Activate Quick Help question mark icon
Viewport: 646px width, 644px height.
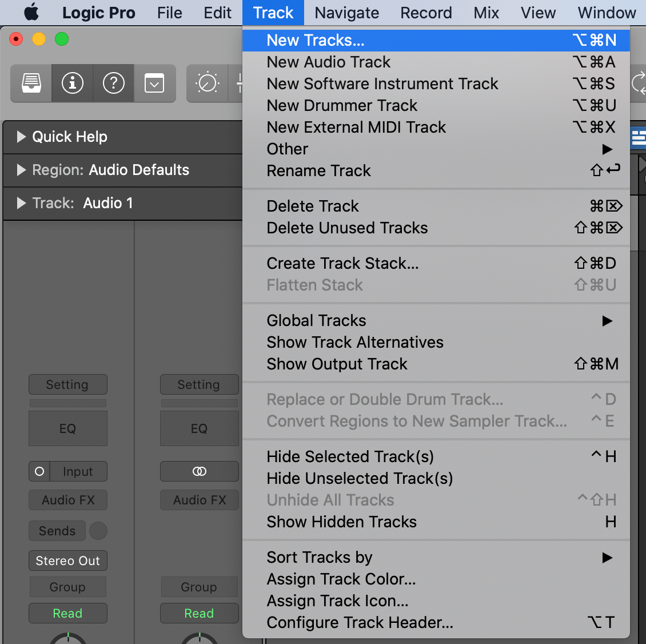[114, 83]
